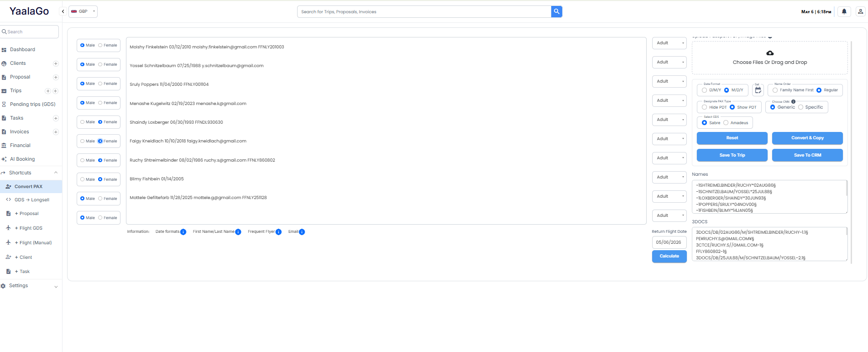Click into the 3DOCS output text area
Viewport: 868px width, 352px height.
tap(769, 244)
